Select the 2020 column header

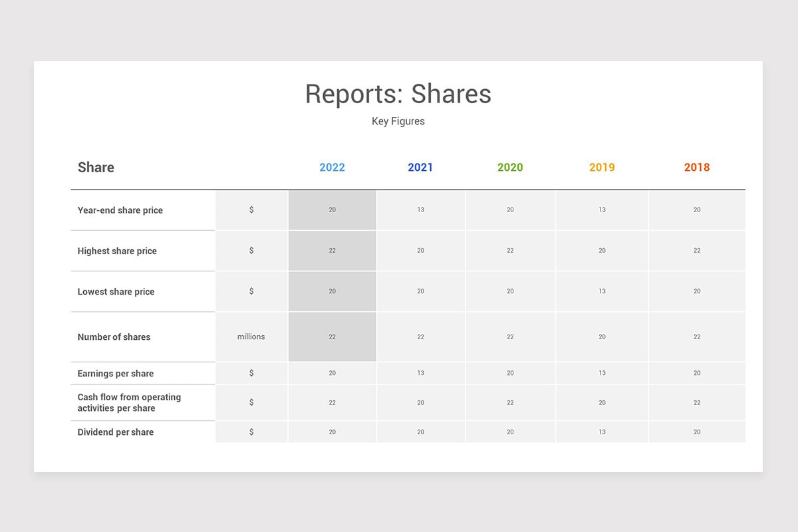[510, 168]
